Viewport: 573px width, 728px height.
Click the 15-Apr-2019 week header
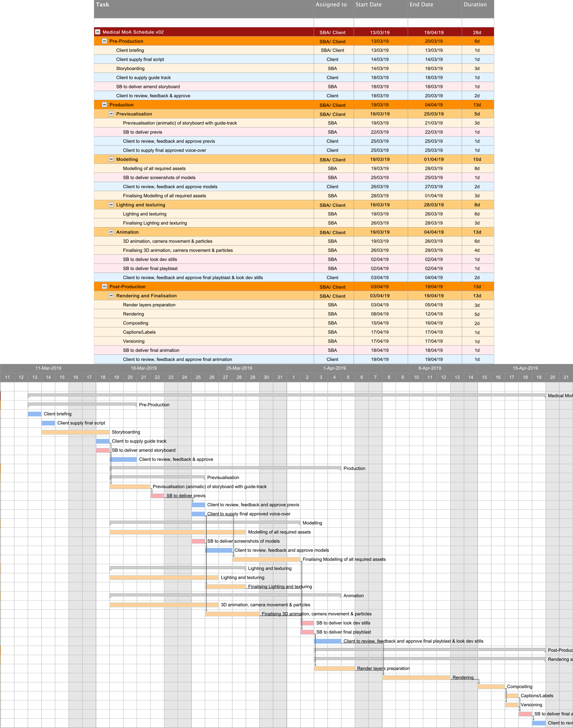525,368
